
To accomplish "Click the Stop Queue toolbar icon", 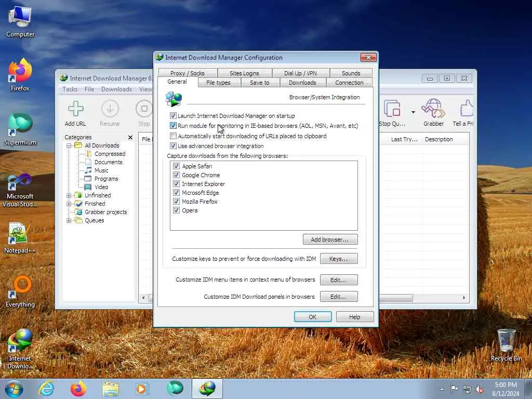I will [392, 109].
